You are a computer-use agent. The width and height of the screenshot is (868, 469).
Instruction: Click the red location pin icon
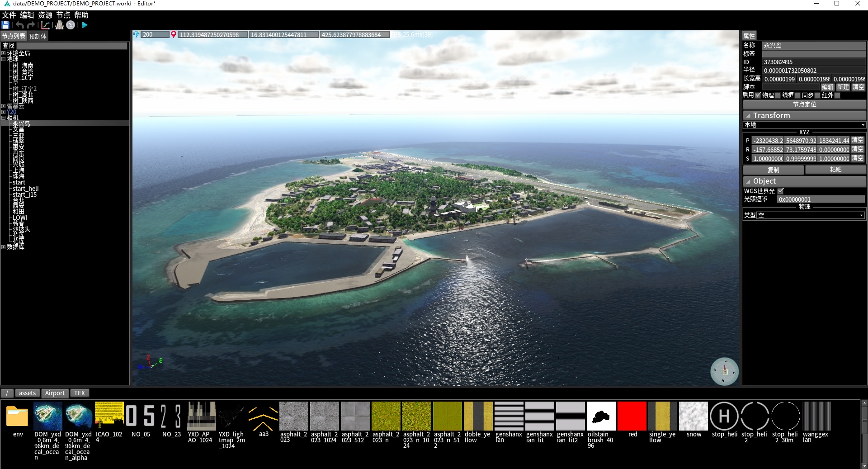[x=173, y=34]
